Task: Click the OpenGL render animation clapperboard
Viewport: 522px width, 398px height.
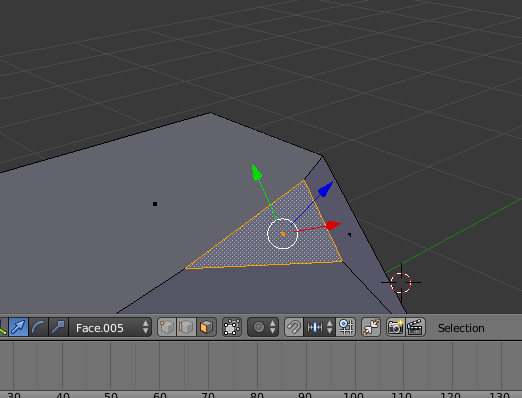Action: [415, 327]
